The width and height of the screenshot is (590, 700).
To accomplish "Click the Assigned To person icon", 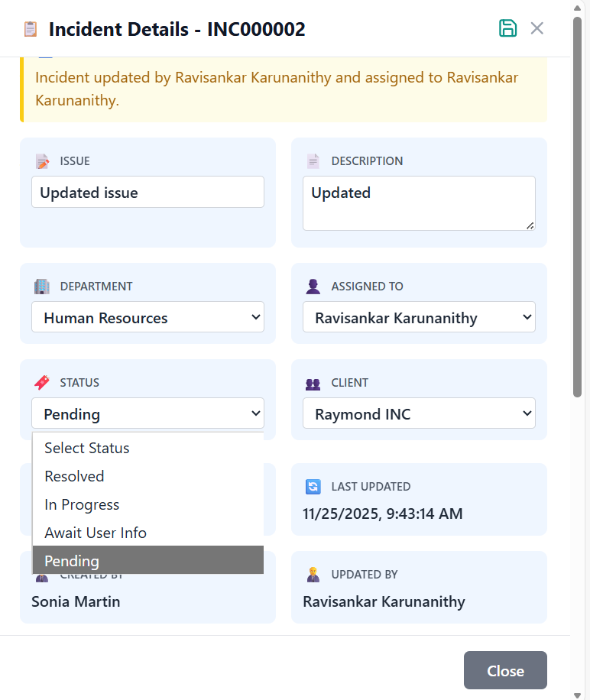I will 313,287.
